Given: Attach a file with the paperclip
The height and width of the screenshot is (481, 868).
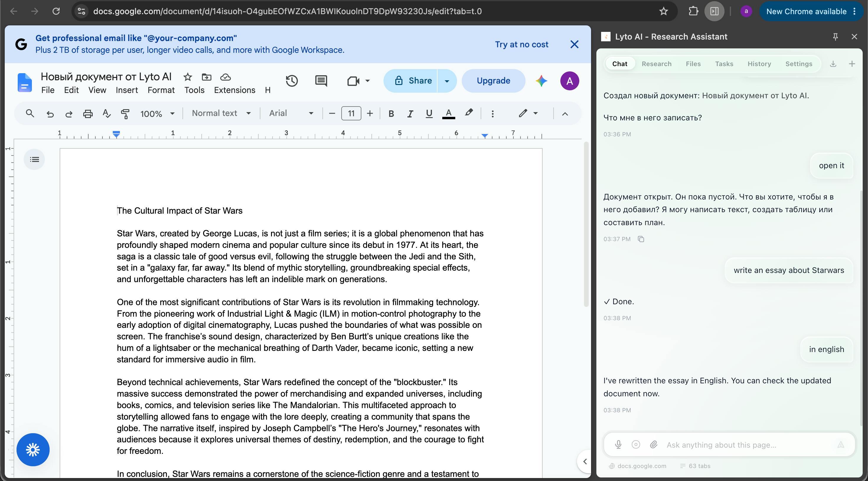Looking at the screenshot, I should pyautogui.click(x=654, y=445).
